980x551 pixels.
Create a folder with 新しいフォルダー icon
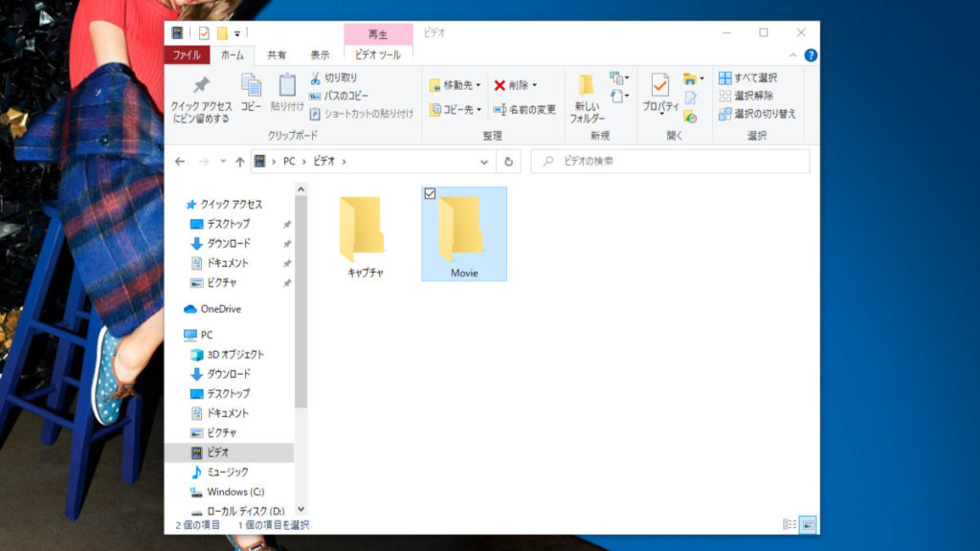[587, 86]
